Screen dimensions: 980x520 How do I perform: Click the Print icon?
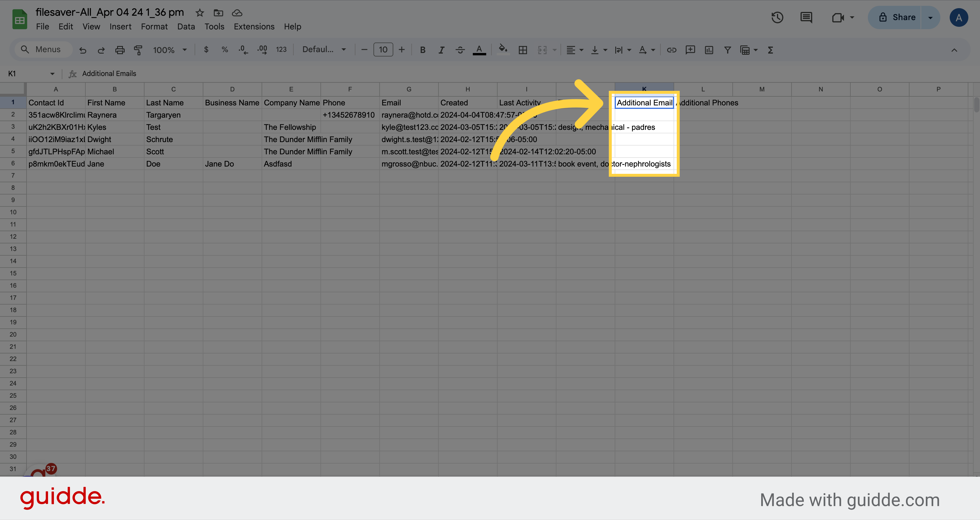(120, 50)
